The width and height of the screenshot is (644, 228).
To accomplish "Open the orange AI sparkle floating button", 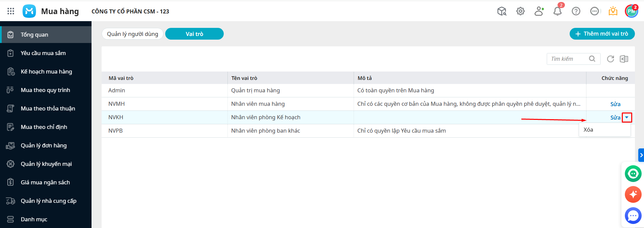I will tap(633, 194).
